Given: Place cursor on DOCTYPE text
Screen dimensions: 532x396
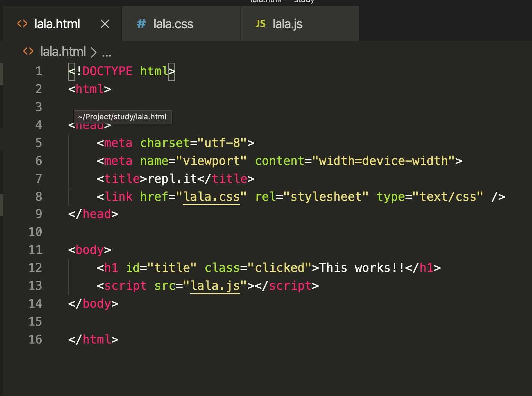Looking at the screenshot, I should pos(108,71).
